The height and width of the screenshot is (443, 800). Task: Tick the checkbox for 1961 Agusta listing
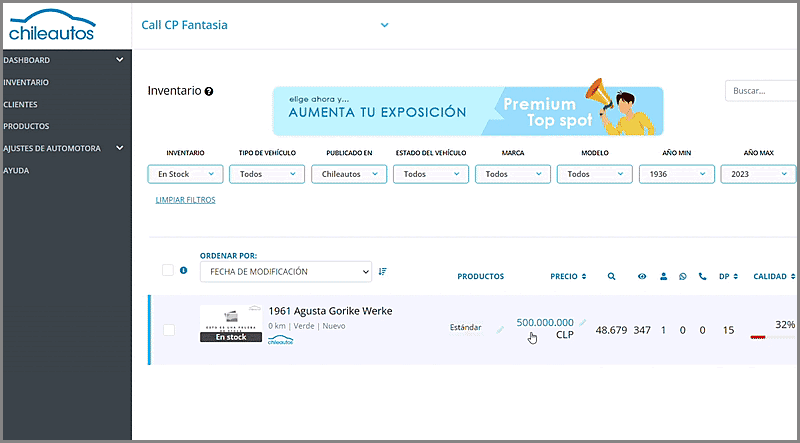[169, 330]
